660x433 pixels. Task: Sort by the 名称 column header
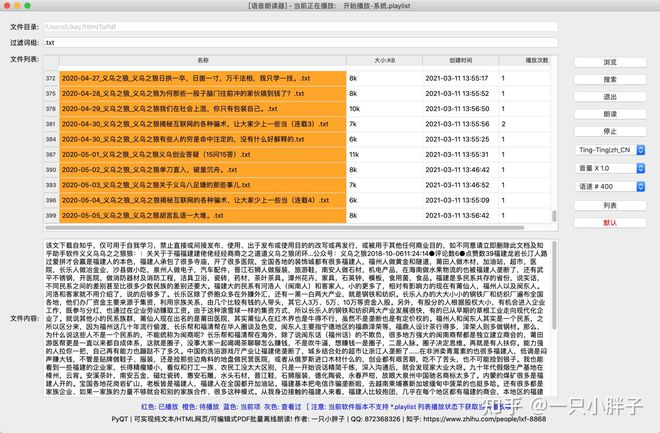click(x=203, y=61)
